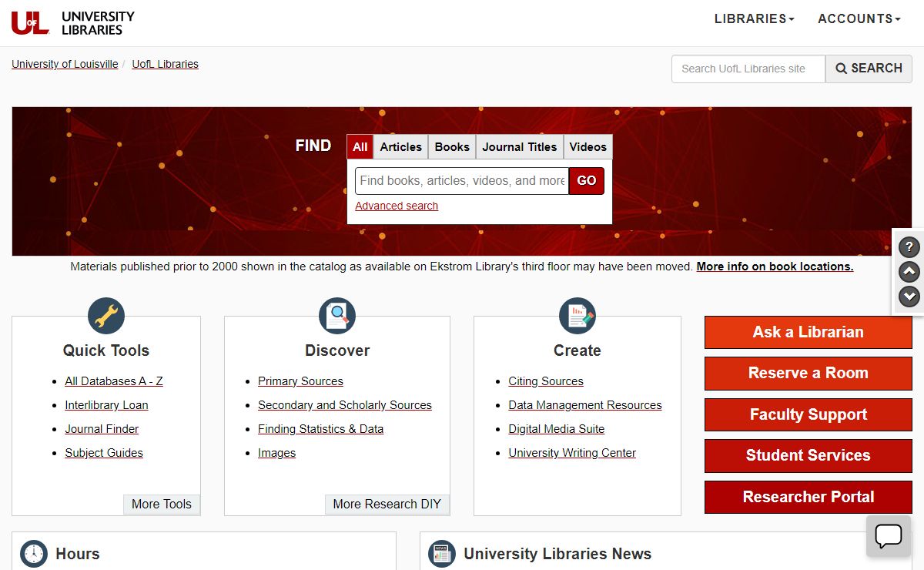Click the University Libraries News heading
This screenshot has width=924, height=570.
click(557, 554)
